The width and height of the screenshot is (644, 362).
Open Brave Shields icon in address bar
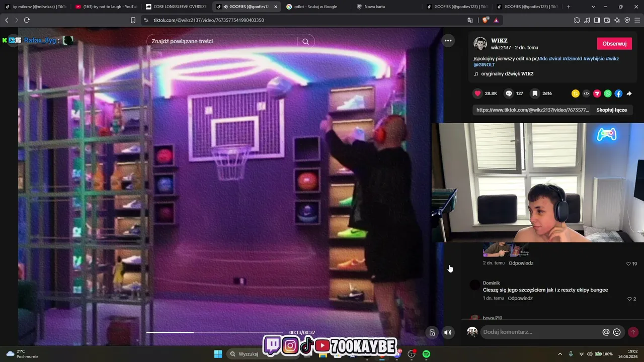485,20
